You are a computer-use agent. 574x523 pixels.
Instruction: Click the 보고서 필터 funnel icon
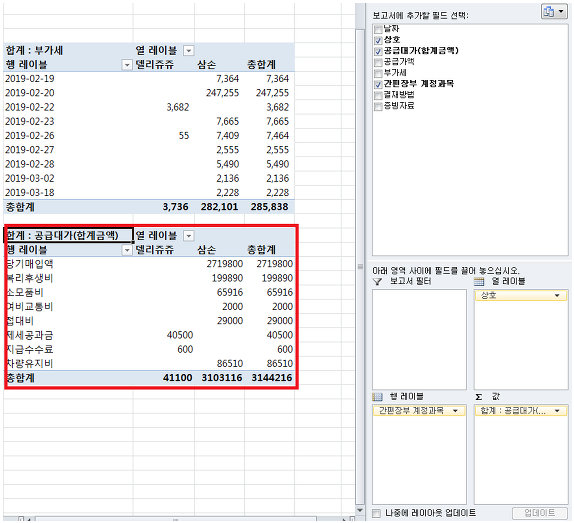pos(377,281)
